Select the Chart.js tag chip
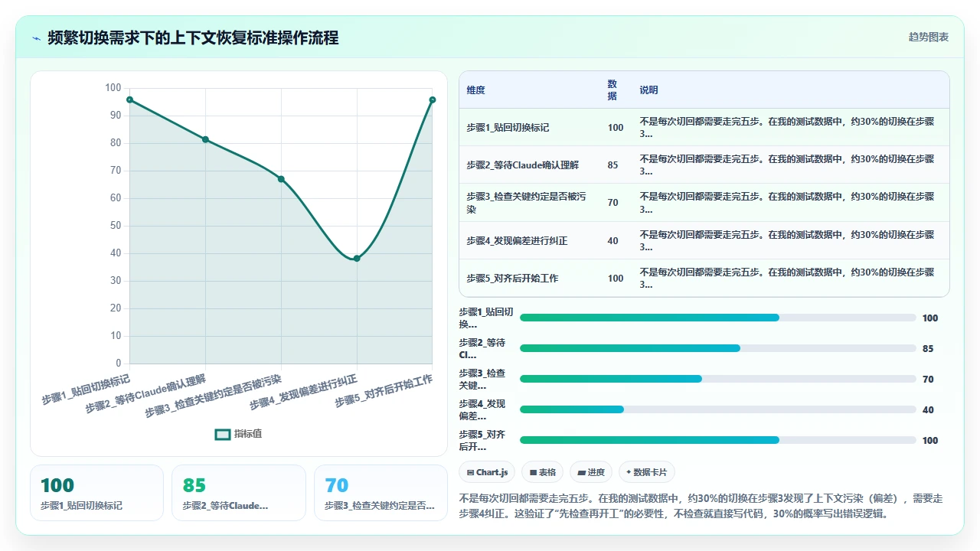The height and width of the screenshot is (551, 980). point(487,472)
